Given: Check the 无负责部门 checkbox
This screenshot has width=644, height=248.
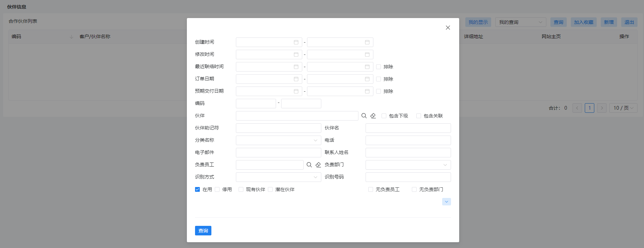Looking at the screenshot, I should point(414,189).
